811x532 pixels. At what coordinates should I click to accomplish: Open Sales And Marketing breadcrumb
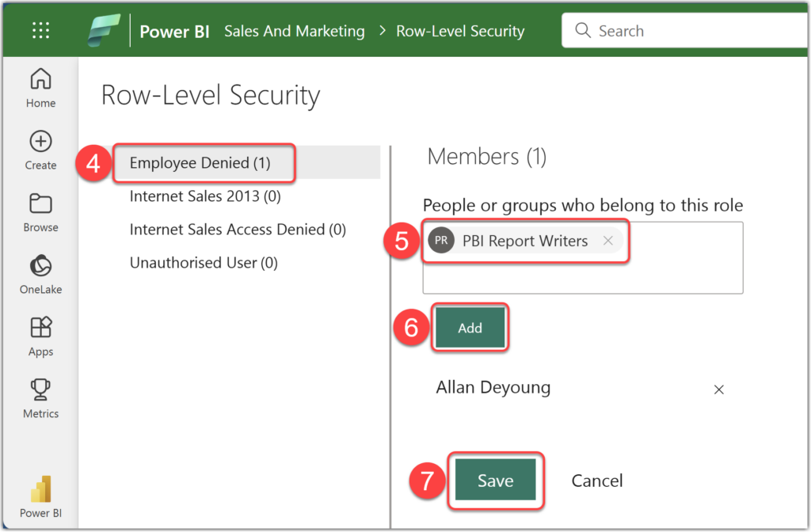point(295,31)
